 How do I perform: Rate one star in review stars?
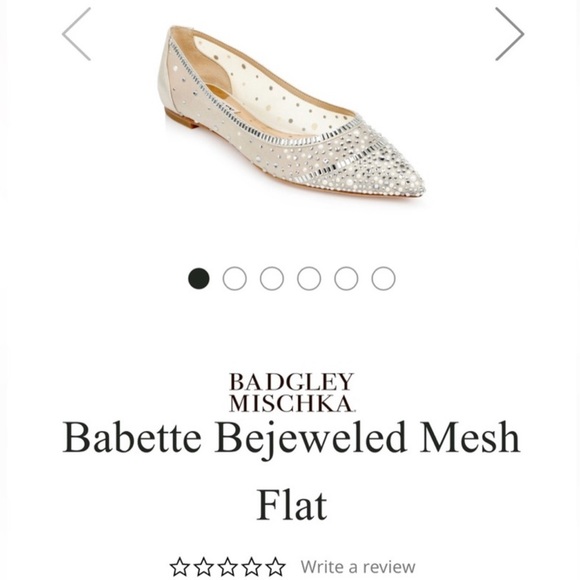pyautogui.click(x=180, y=567)
